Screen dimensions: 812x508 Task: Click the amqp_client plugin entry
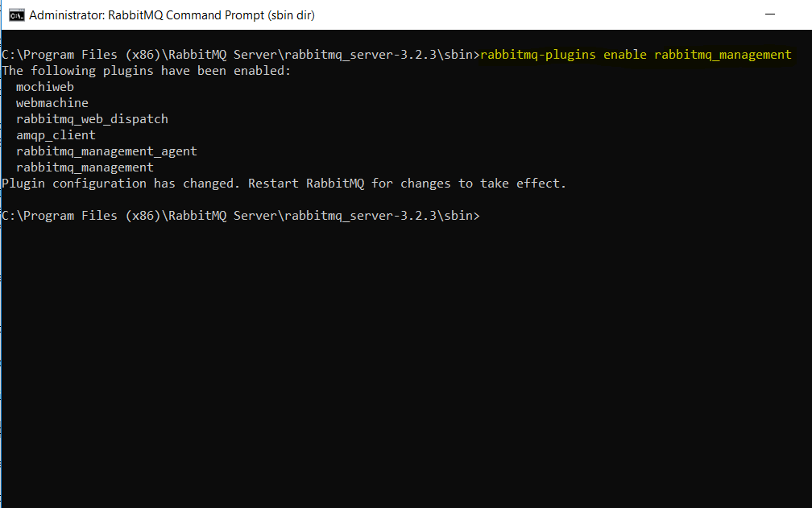tap(55, 134)
